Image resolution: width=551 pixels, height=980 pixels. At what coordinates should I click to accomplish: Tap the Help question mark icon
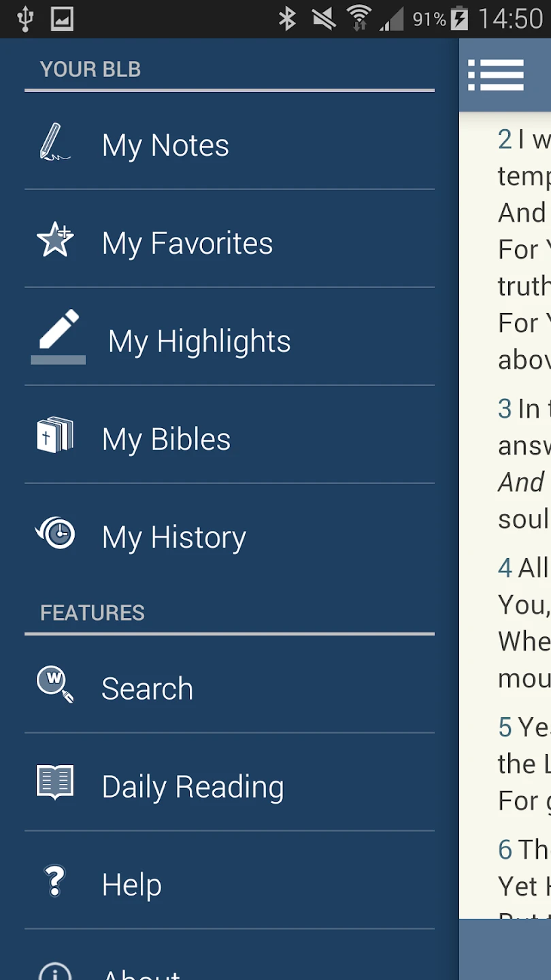54,881
